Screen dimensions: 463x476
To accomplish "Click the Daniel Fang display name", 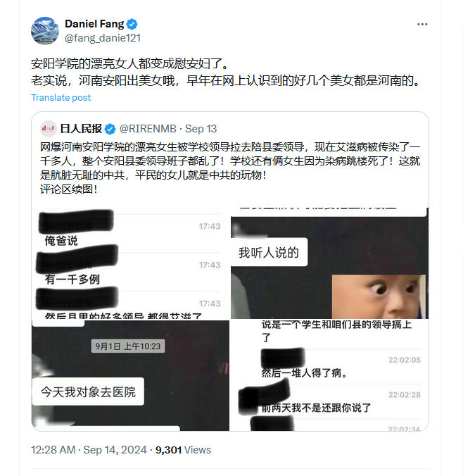I will point(94,24).
